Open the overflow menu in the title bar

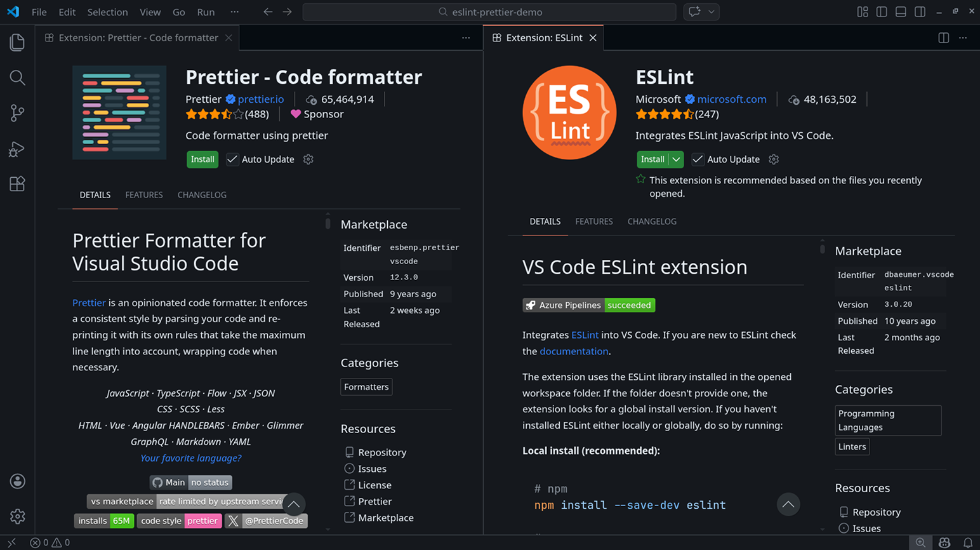tap(235, 12)
